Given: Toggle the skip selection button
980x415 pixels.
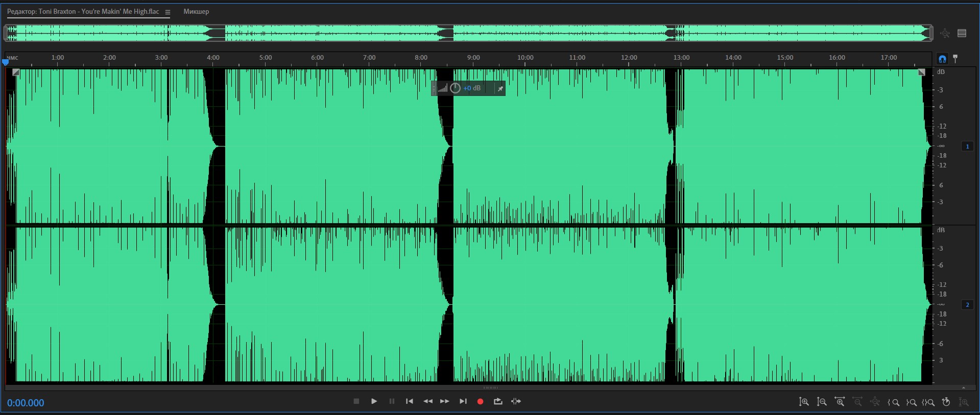Looking at the screenshot, I should point(516,402).
